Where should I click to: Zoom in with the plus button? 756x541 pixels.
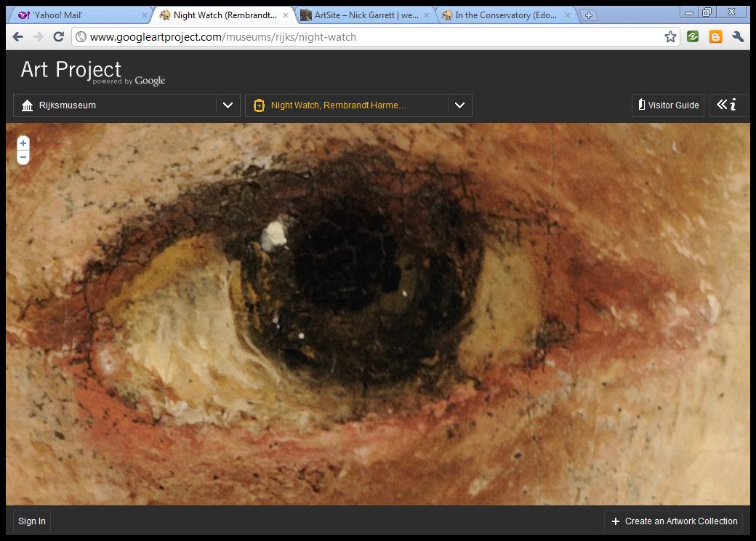pos(23,143)
